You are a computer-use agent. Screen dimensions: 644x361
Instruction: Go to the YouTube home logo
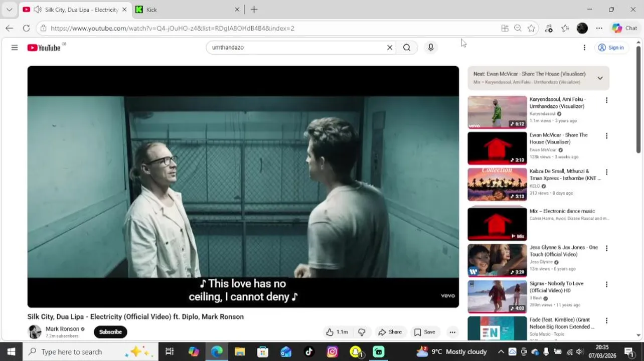coord(44,48)
